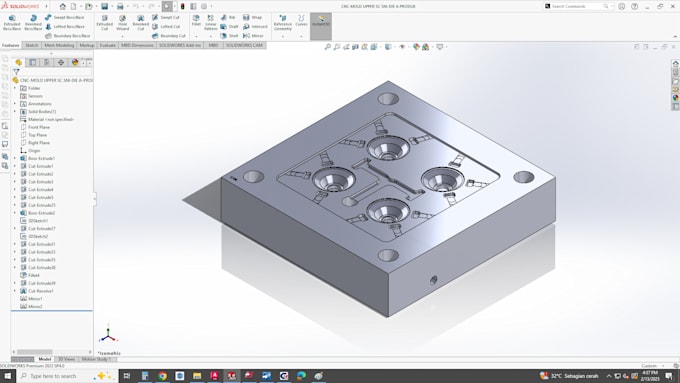Select the Revolved Cut tool
This screenshot has height=383, width=680.
141,23
